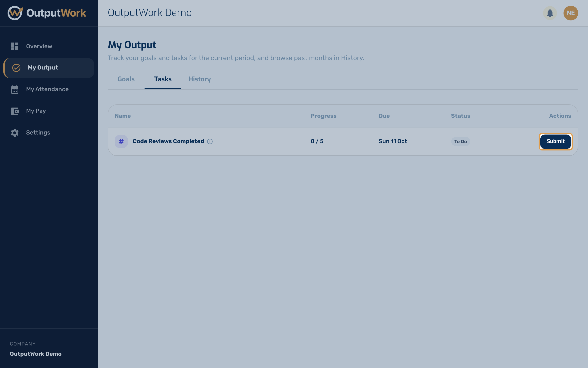Open the History tab
The height and width of the screenshot is (368, 588).
(199, 79)
